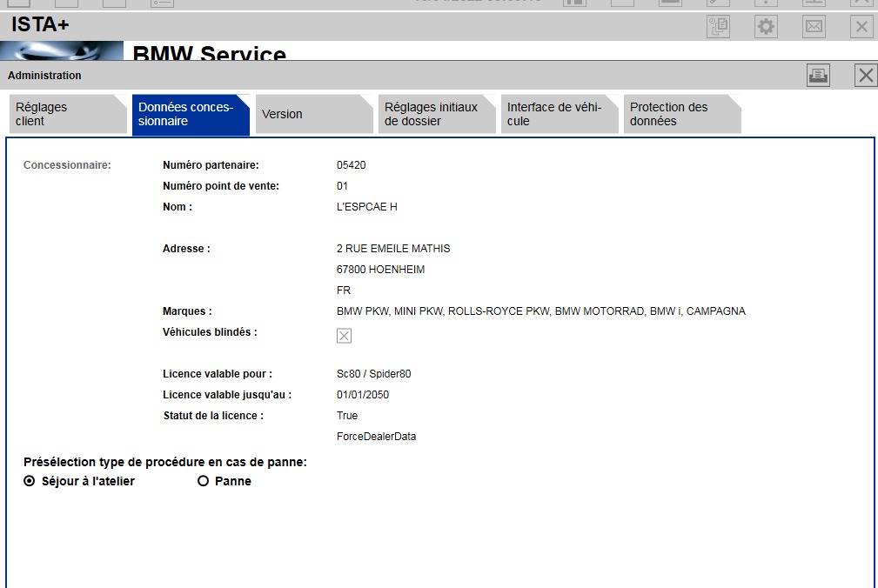
Task: Click the Numéro point de vente: label
Action: pos(221,186)
